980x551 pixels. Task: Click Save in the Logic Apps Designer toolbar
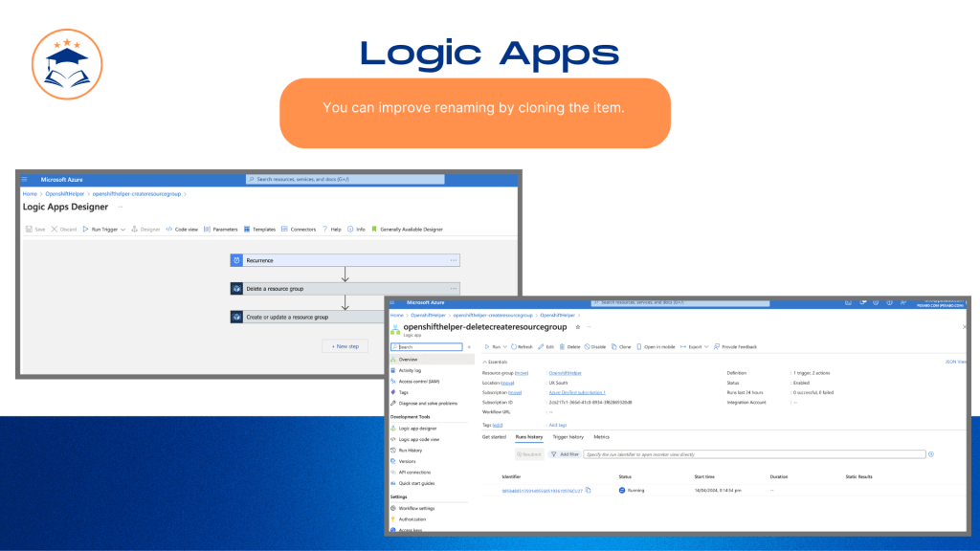pyautogui.click(x=35, y=230)
